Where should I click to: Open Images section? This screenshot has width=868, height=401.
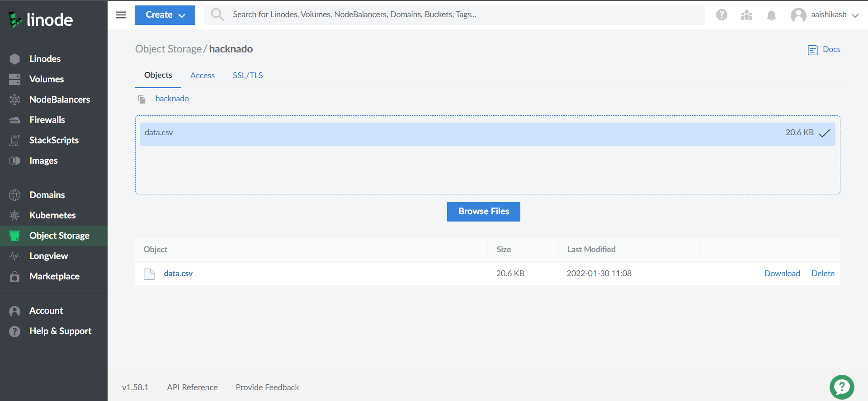[x=43, y=160]
